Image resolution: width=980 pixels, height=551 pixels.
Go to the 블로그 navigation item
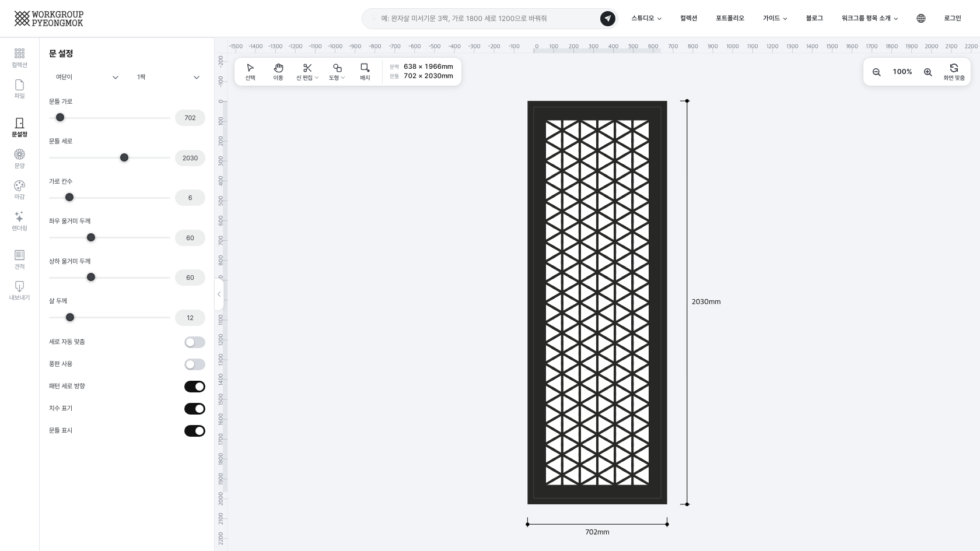(814, 19)
